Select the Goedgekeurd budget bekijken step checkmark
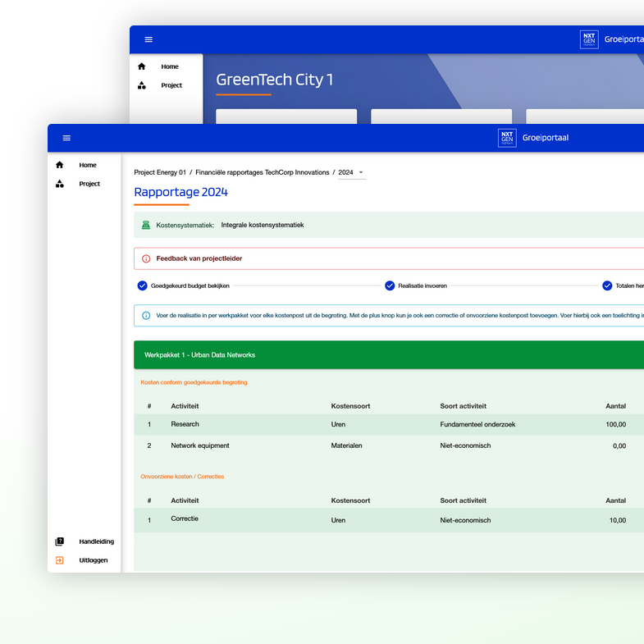Image resolution: width=644 pixels, height=644 pixels. 143,285
